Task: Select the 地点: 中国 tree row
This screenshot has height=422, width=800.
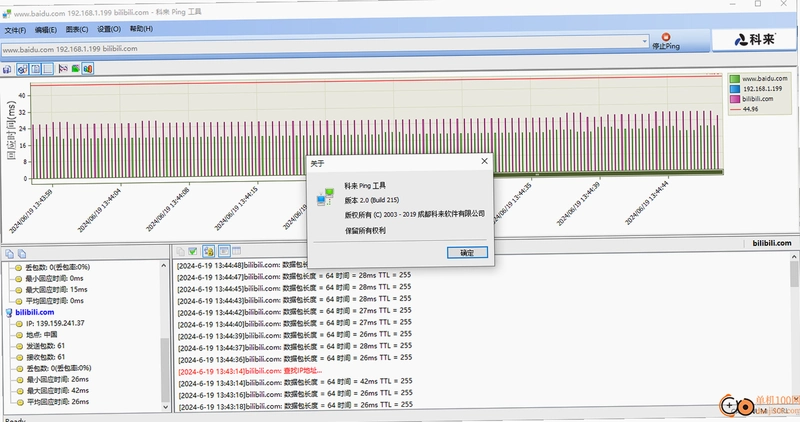Action: pyautogui.click(x=41, y=335)
